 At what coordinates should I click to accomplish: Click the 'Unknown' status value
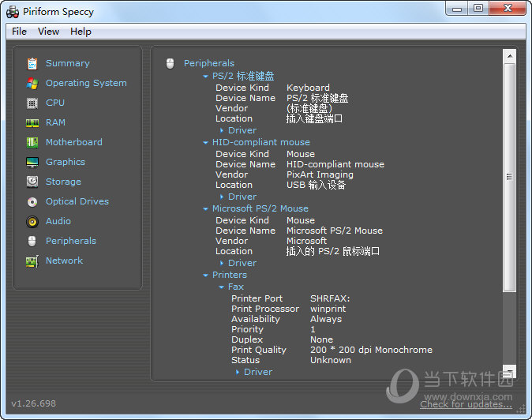[x=331, y=360]
